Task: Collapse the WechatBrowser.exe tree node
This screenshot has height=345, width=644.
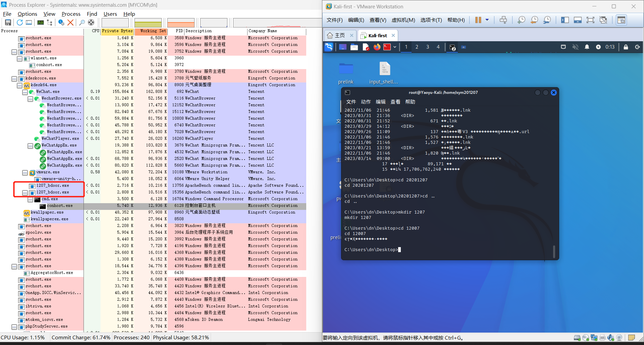Action: point(30,99)
